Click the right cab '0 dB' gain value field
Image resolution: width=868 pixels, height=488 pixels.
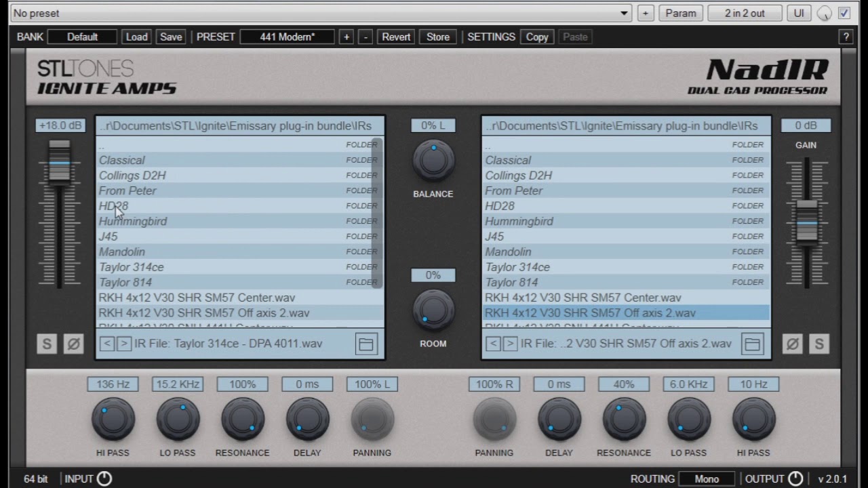(x=806, y=125)
